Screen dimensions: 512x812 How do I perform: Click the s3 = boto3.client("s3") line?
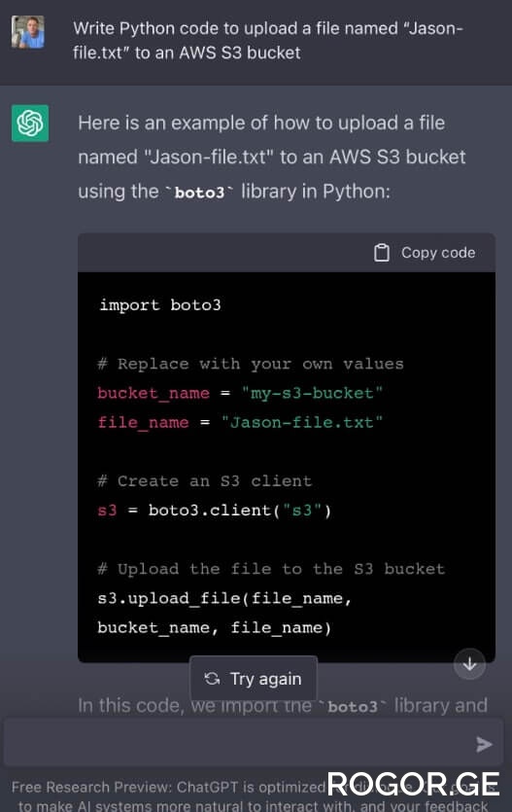(x=215, y=511)
